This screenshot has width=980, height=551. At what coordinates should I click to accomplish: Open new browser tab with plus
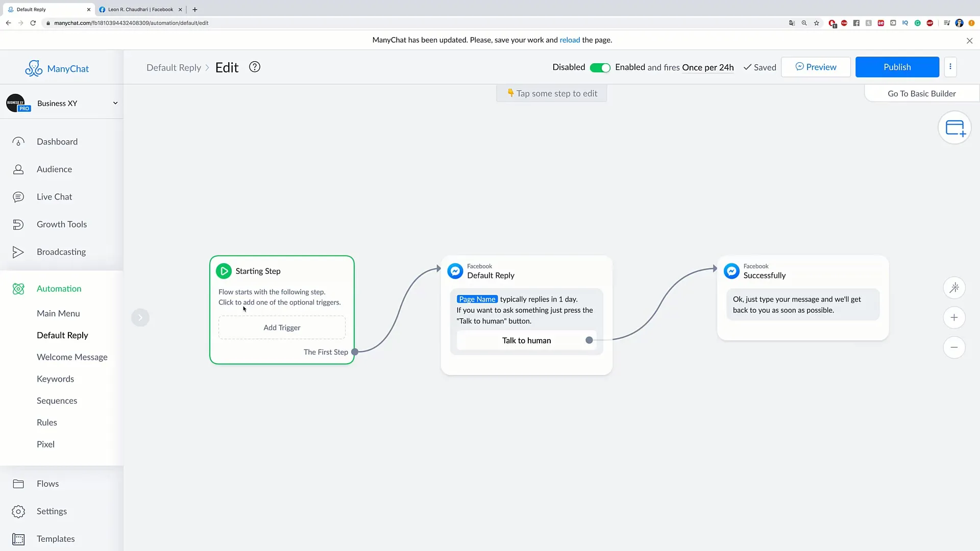coord(194,9)
